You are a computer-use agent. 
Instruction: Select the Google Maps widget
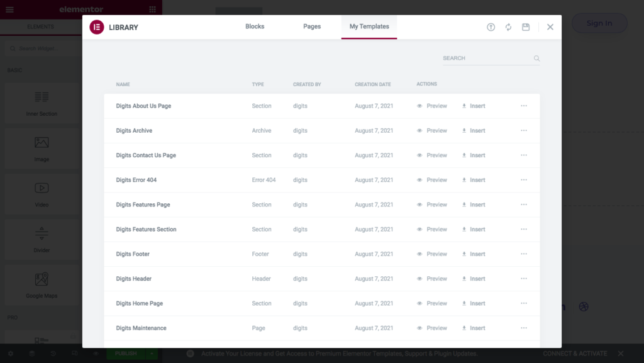pos(42,286)
